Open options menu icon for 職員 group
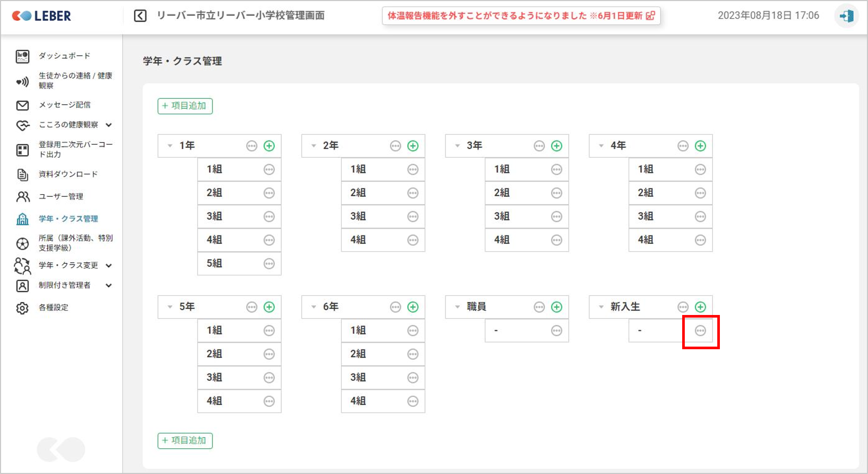The image size is (868, 474). tap(539, 307)
